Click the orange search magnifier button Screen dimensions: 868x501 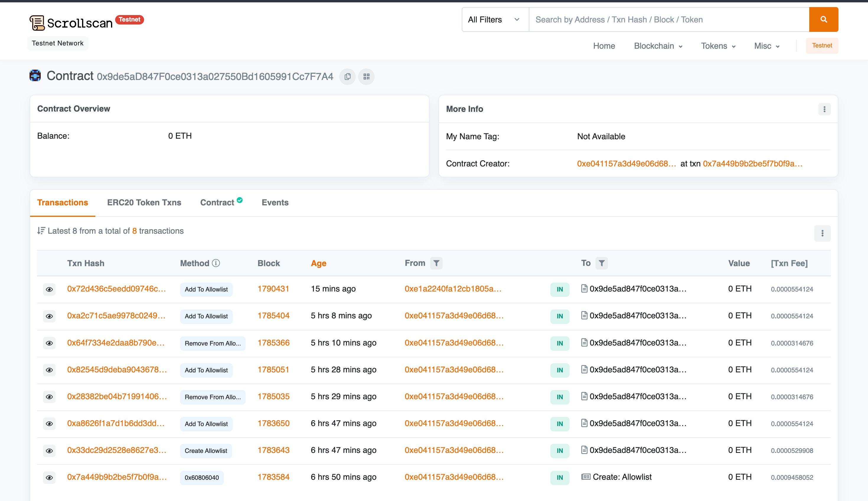[x=824, y=19]
